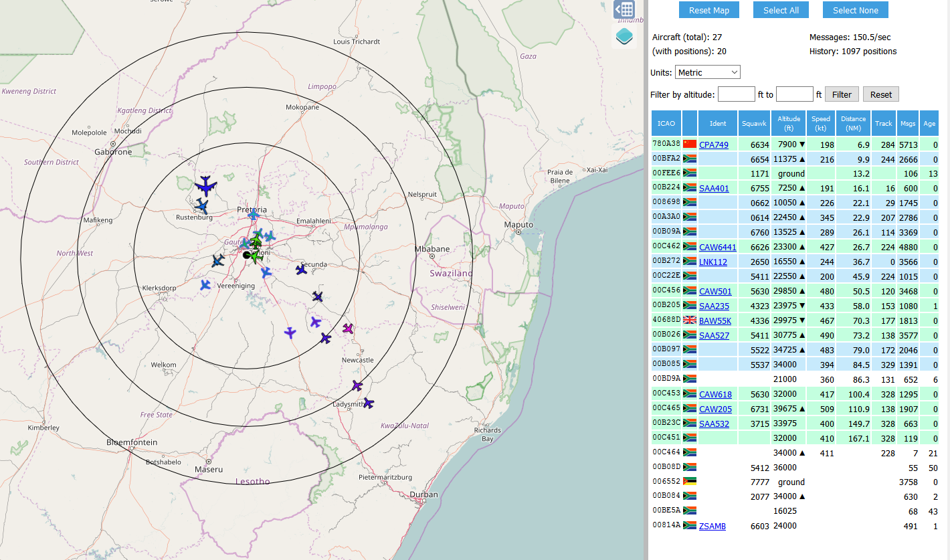Select ICAO 00BE5A row
The height and width of the screenshot is (560, 950).
point(795,511)
